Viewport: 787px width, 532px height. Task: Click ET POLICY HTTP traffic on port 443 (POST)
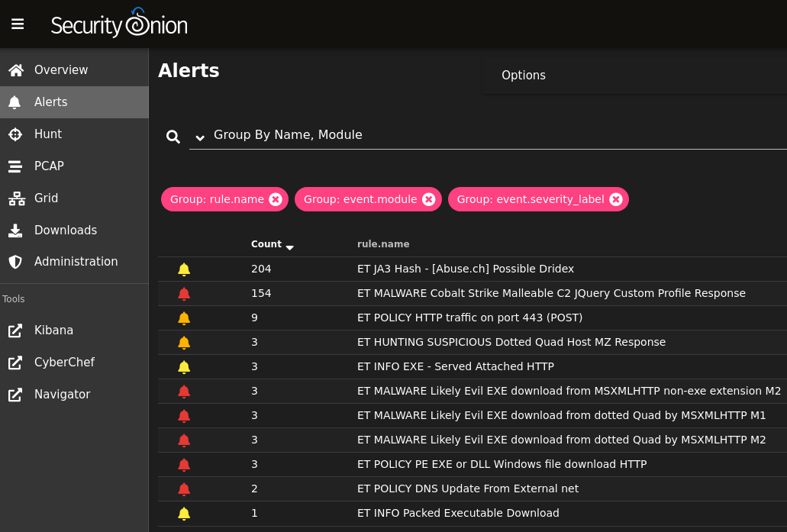pyautogui.click(x=469, y=318)
